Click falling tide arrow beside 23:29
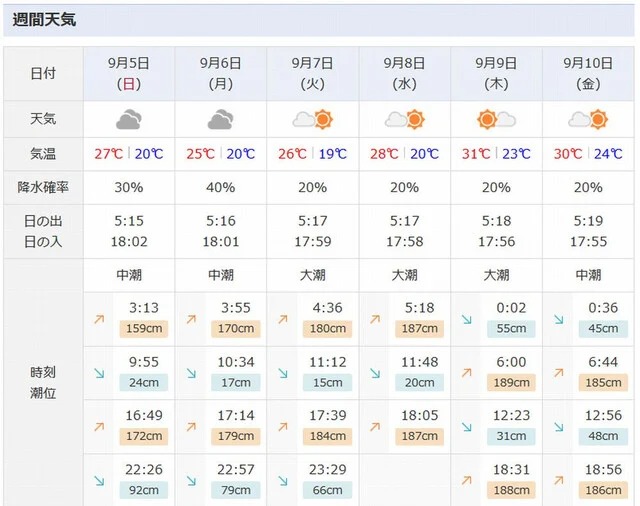Screen dimensions: 640x506 click(283, 481)
